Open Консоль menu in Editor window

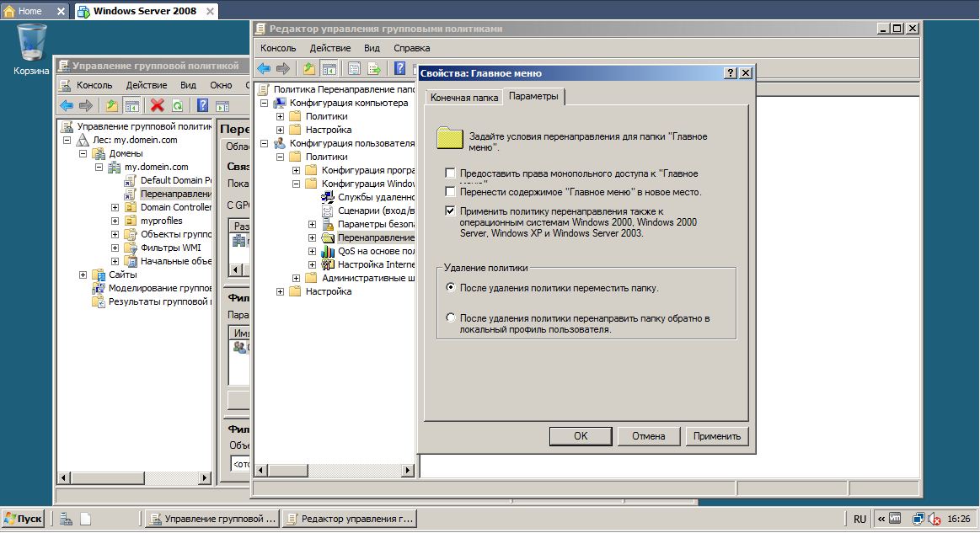(278, 48)
